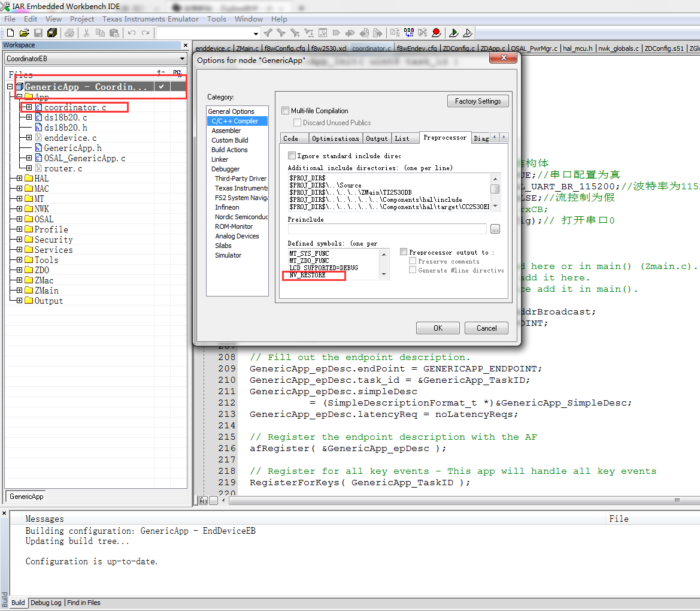This screenshot has height=611, width=700.
Task: Click the Stop Build toolbar icon
Action: (423, 32)
